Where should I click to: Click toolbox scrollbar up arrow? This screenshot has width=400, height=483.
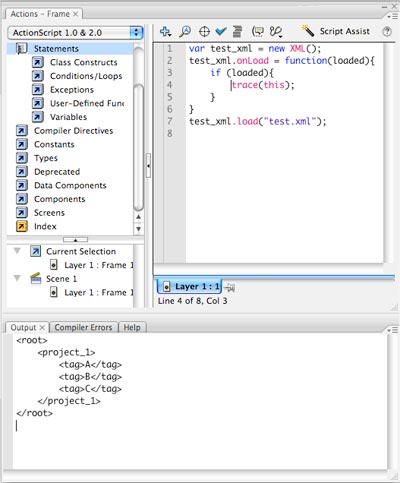point(138,217)
